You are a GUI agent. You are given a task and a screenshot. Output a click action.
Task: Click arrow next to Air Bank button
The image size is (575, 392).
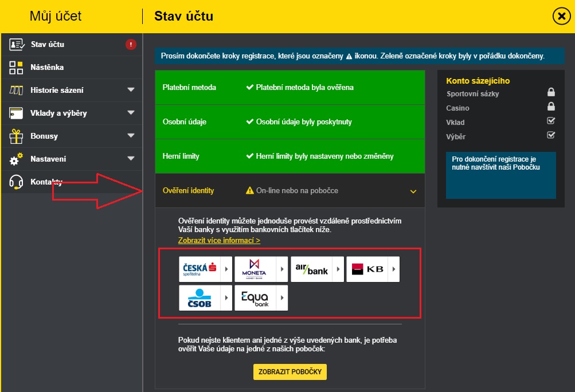click(338, 269)
